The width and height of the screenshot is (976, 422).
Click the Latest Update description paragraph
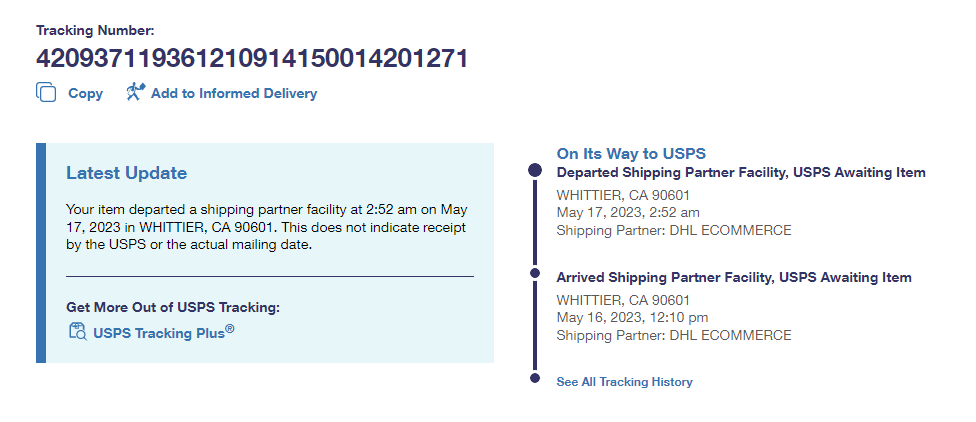[265, 228]
